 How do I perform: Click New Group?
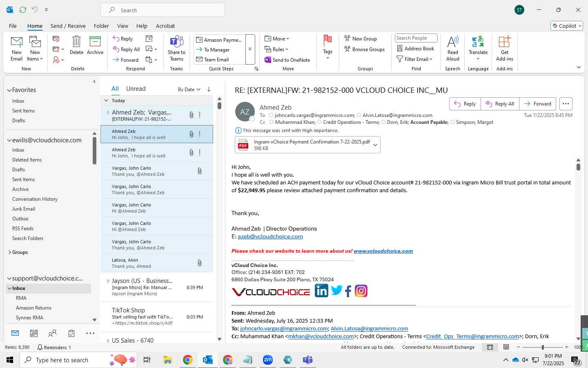click(361, 39)
